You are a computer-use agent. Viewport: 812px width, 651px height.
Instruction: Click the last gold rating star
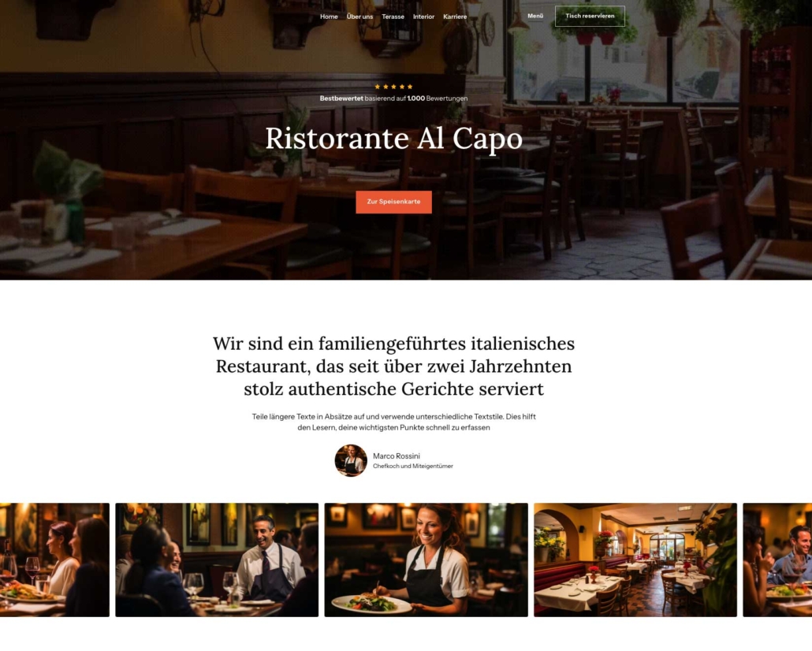410,87
